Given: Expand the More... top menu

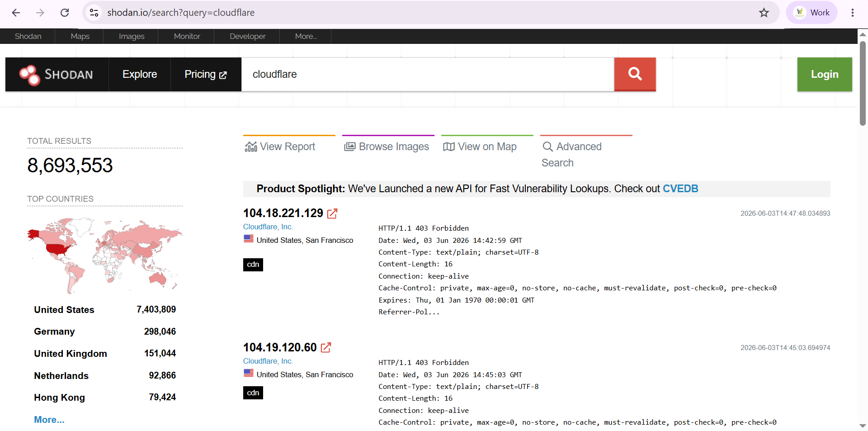Looking at the screenshot, I should pyautogui.click(x=306, y=36).
